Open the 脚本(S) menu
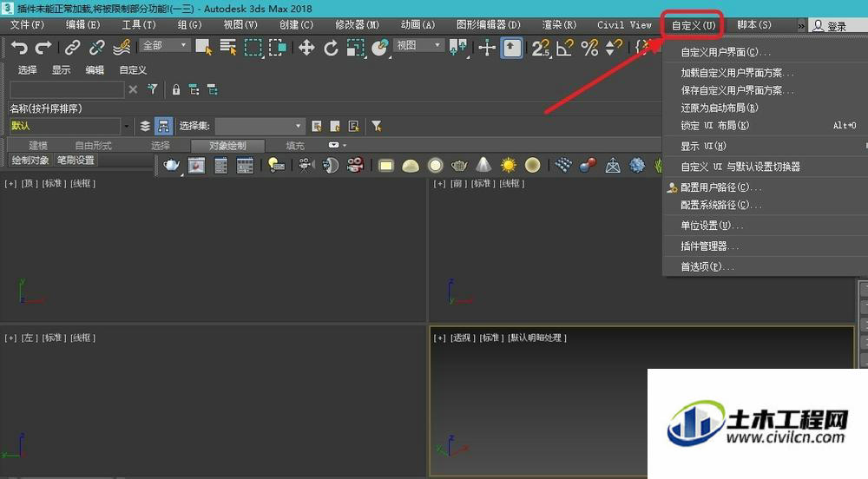Screen dimensions: 868x479 tap(754, 25)
